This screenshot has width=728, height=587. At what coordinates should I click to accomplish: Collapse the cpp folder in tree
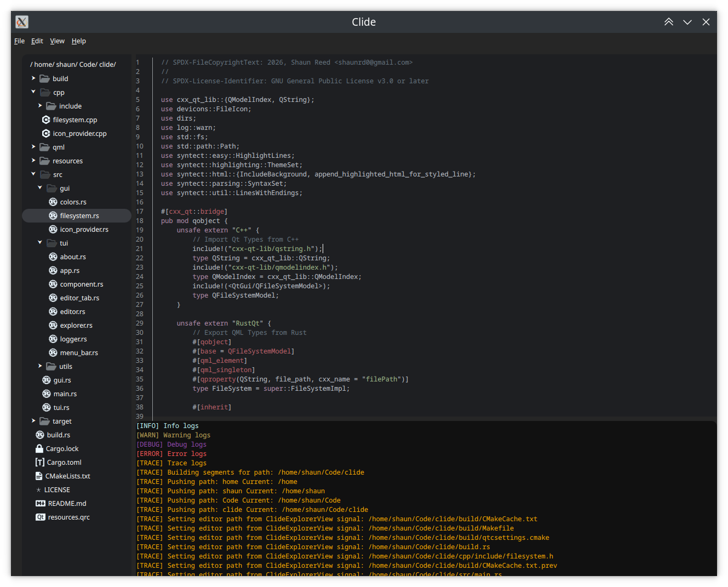point(33,92)
